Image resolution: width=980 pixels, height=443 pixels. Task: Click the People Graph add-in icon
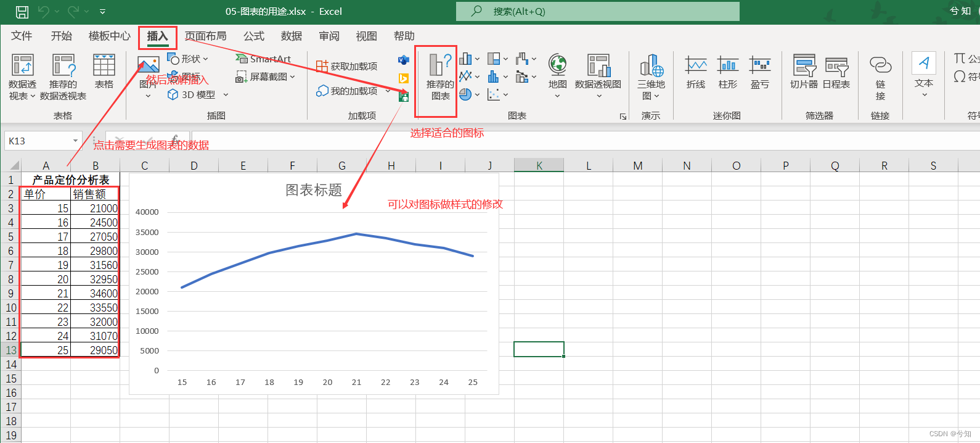[x=404, y=96]
